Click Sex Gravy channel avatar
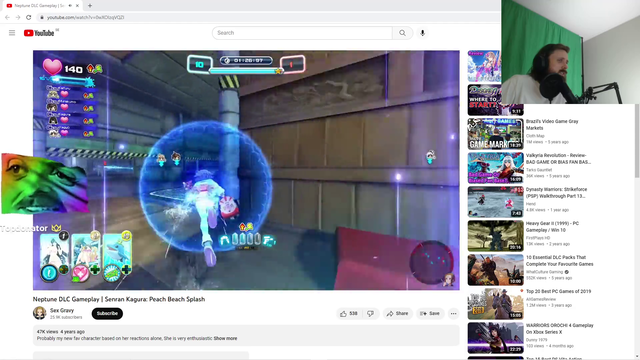The height and width of the screenshot is (360, 640). click(40, 313)
